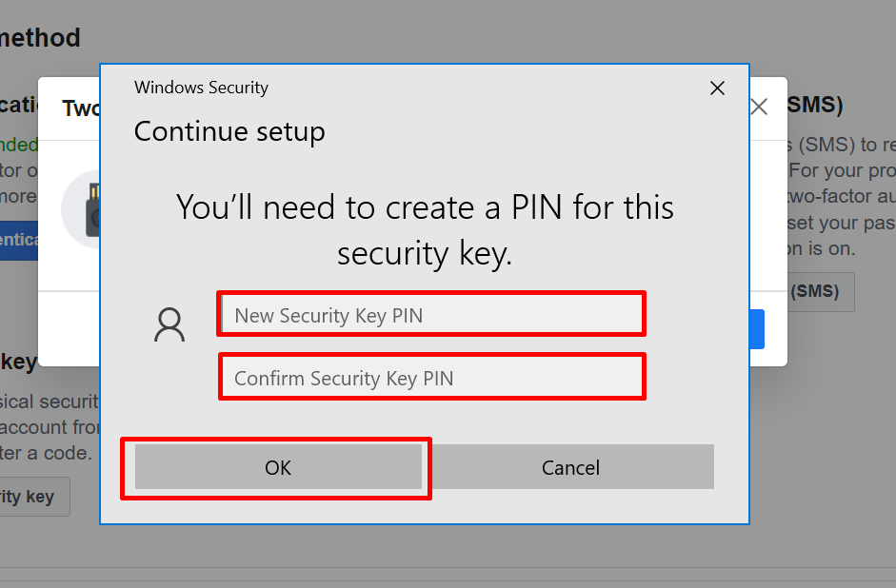Click the 'Continue setup' heading
896x588 pixels.
(x=229, y=132)
